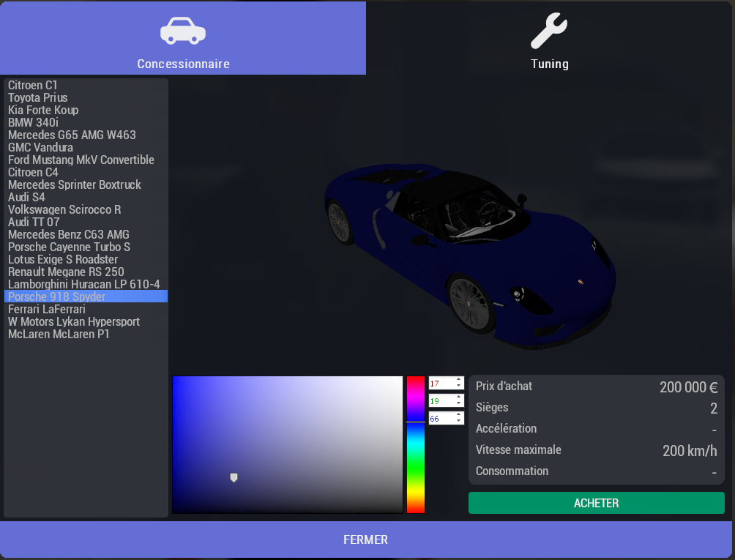Click the 200 000 € purchase price
The height and width of the screenshot is (560, 735).
(689, 387)
